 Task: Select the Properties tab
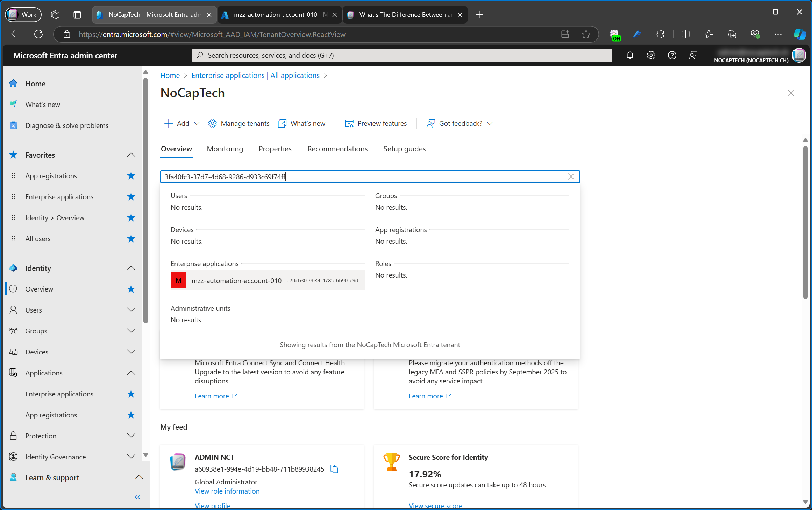[275, 149]
